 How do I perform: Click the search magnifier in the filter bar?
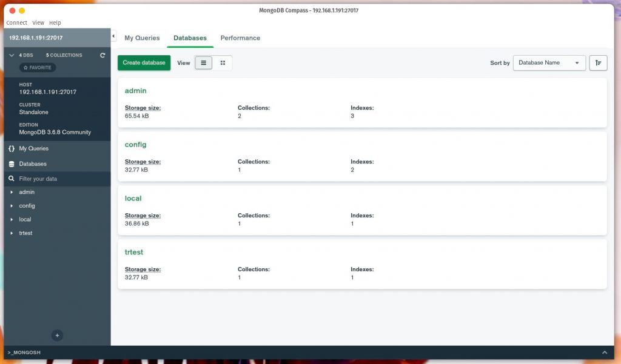tap(10, 179)
